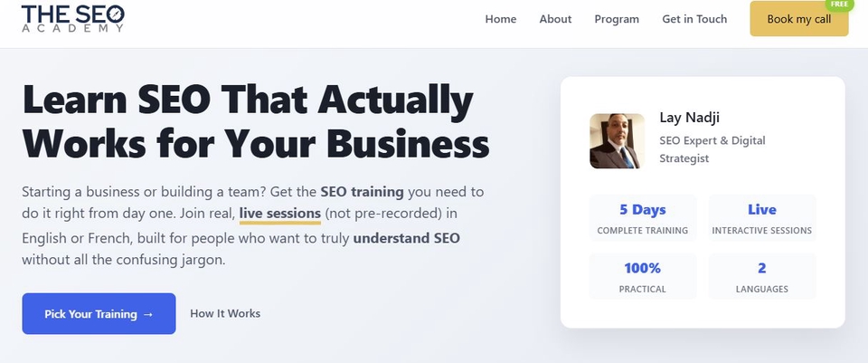
Task: Click the green FREE badge
Action: (840, 5)
